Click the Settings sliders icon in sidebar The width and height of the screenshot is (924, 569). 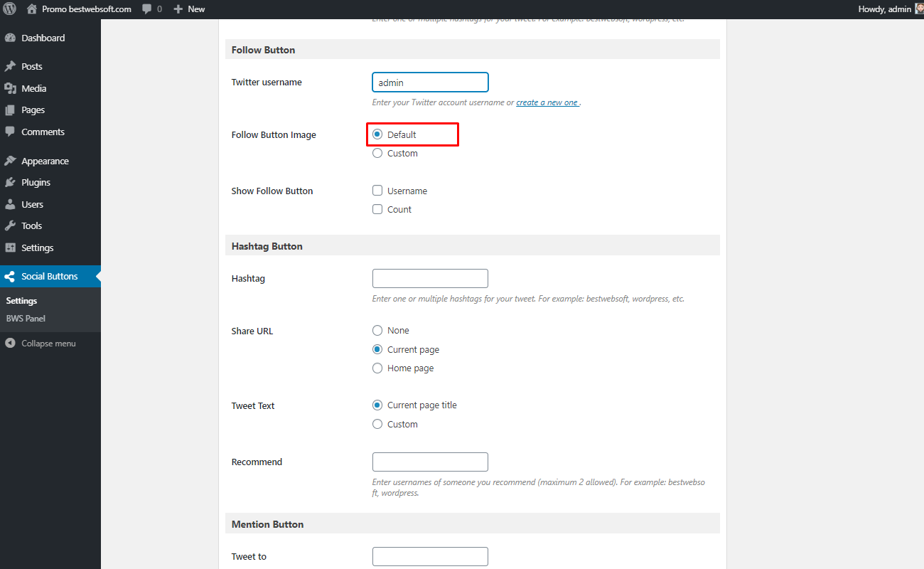10,248
